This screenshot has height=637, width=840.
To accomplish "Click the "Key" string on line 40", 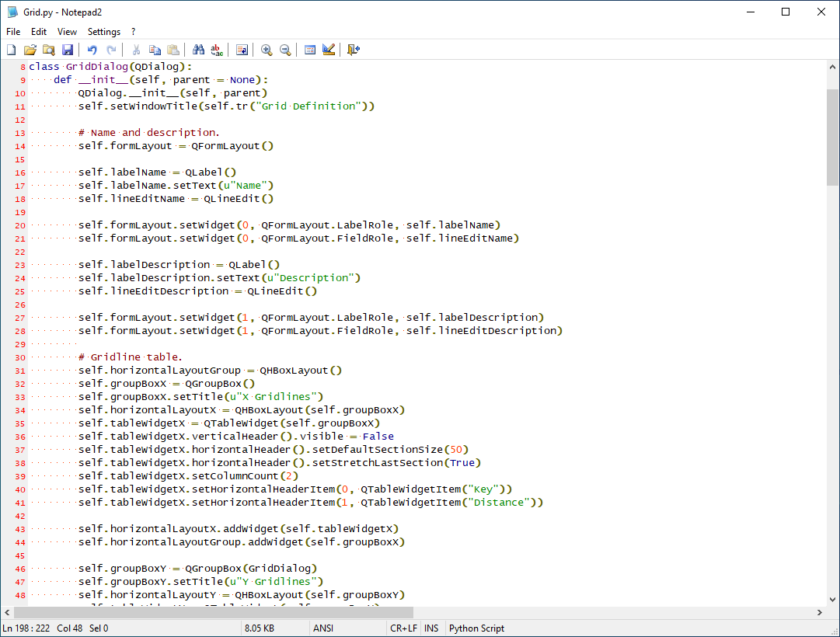I will click(x=483, y=489).
